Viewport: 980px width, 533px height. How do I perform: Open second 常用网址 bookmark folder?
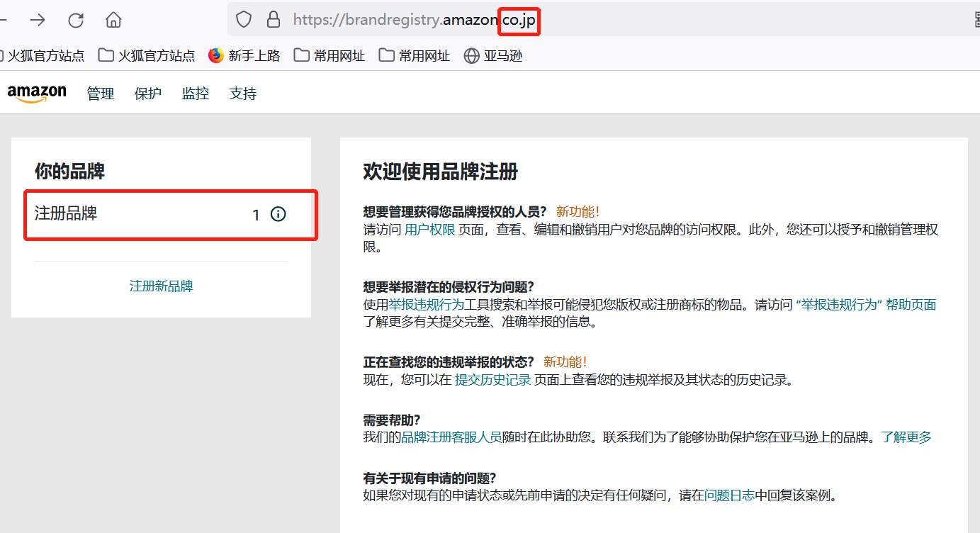415,55
